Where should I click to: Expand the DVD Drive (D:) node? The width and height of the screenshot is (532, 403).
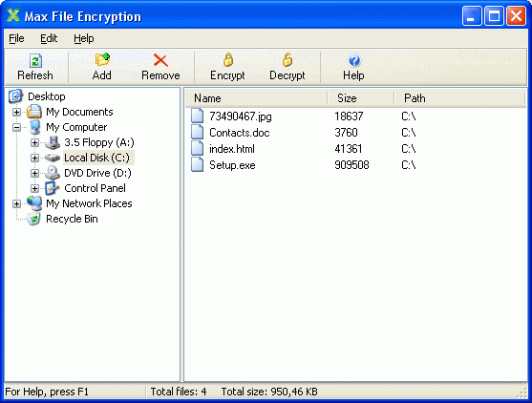[x=34, y=173]
